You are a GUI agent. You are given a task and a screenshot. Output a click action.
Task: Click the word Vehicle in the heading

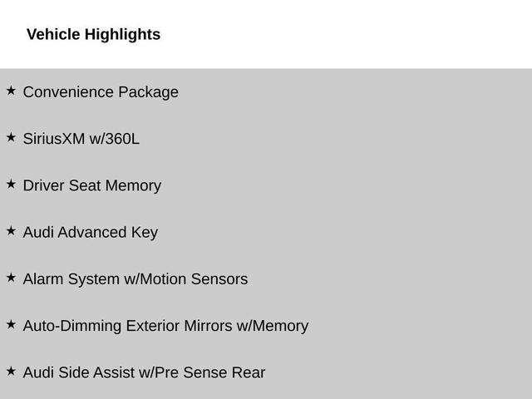53,35
